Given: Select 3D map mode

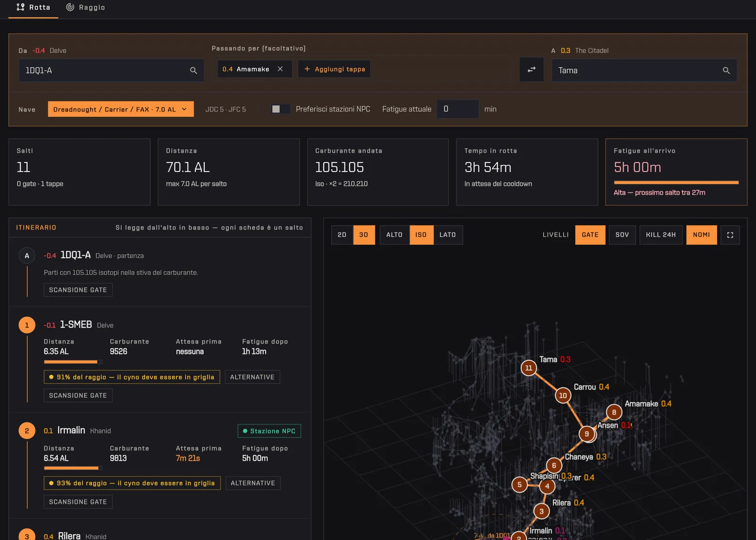Looking at the screenshot, I should [364, 235].
